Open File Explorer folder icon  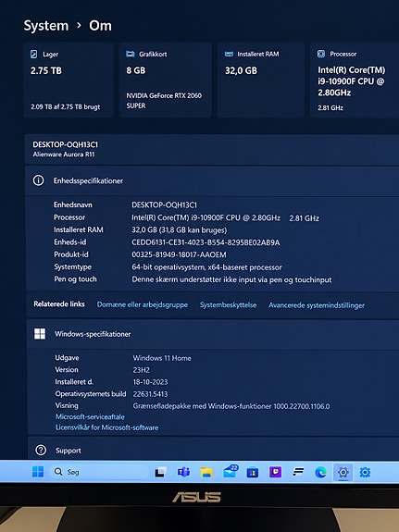coord(206,472)
